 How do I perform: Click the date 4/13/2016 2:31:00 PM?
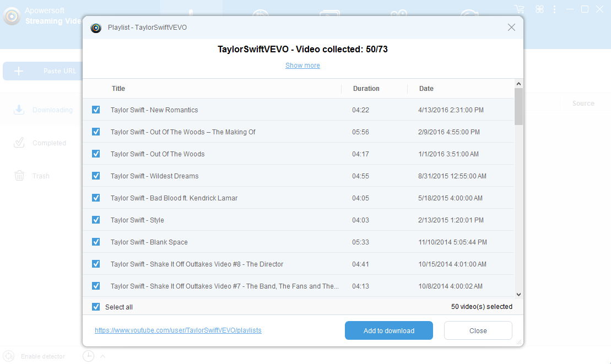point(451,110)
